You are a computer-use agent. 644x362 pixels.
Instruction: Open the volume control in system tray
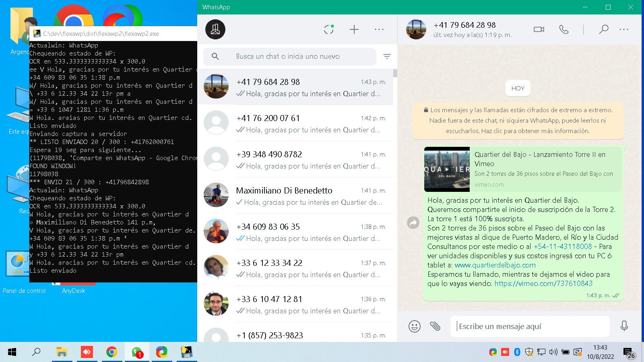pos(553,352)
